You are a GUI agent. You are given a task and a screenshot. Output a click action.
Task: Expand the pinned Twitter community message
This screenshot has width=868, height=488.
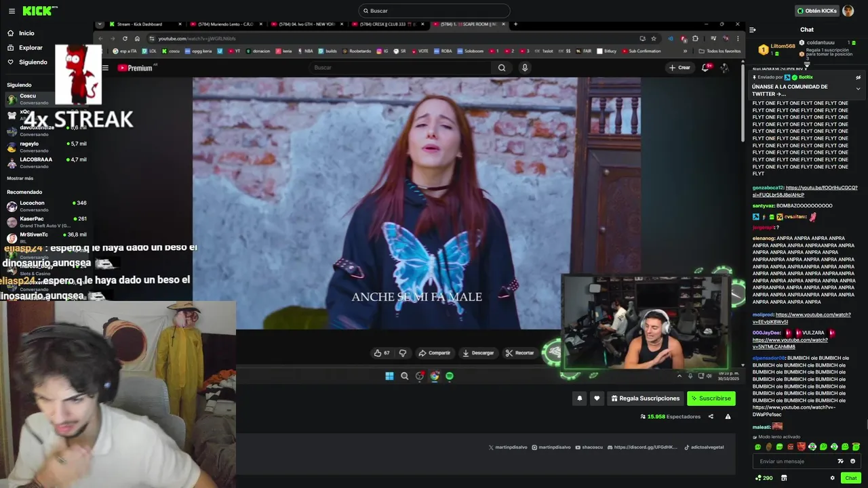858,89
